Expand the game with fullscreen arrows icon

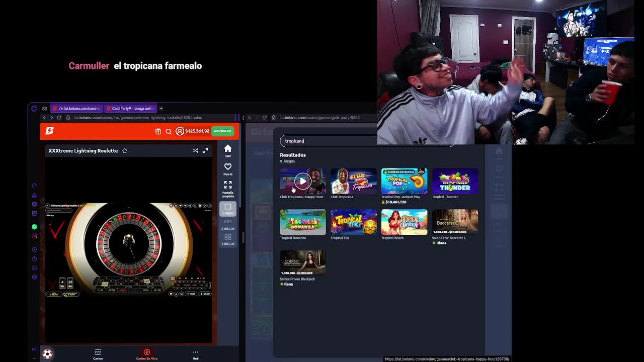coord(205,150)
